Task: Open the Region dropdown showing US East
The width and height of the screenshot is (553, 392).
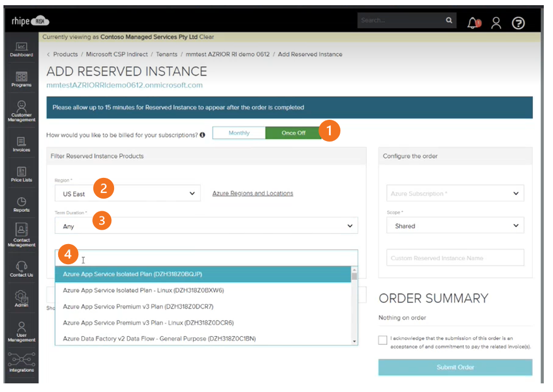Action: [x=127, y=193]
